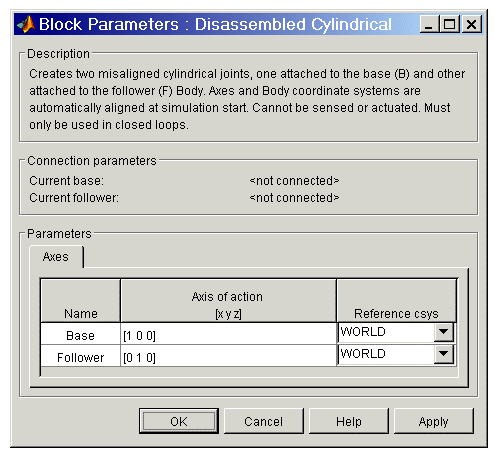Select the Follower WORLD combo box
The height and width of the screenshot is (457, 495).
pyautogui.click(x=396, y=354)
